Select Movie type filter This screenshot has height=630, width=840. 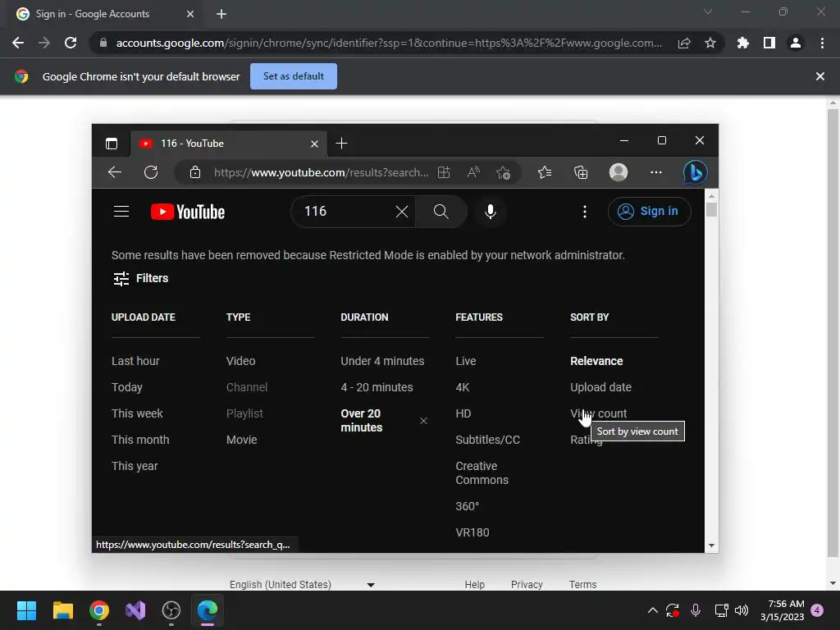tap(242, 440)
